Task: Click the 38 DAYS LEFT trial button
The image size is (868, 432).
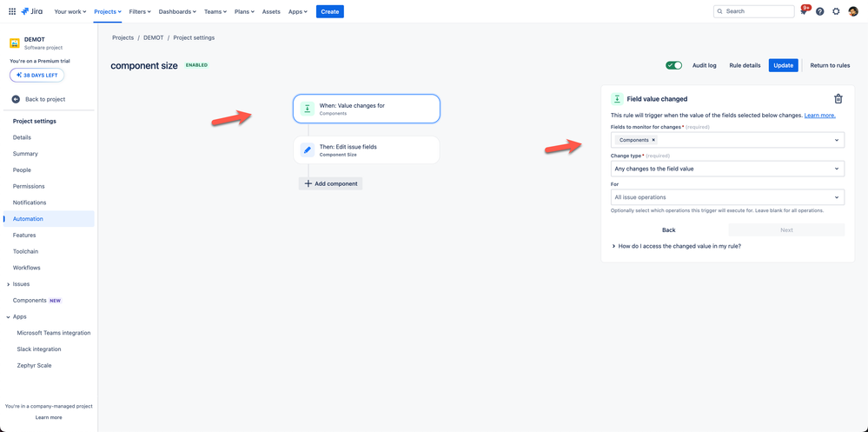Action: click(36, 75)
